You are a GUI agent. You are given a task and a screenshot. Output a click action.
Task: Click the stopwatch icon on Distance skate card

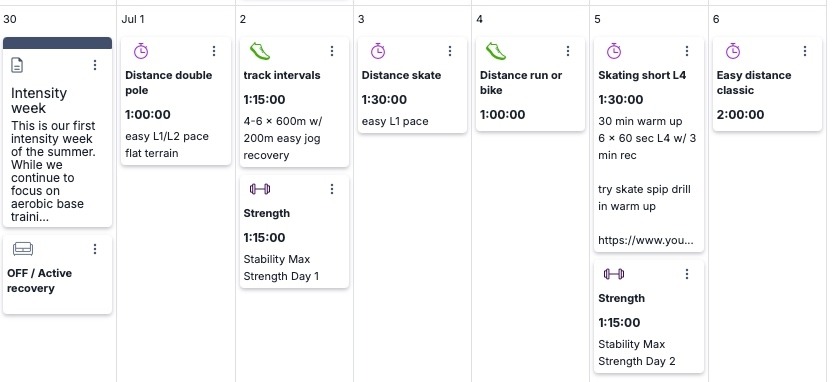point(377,51)
